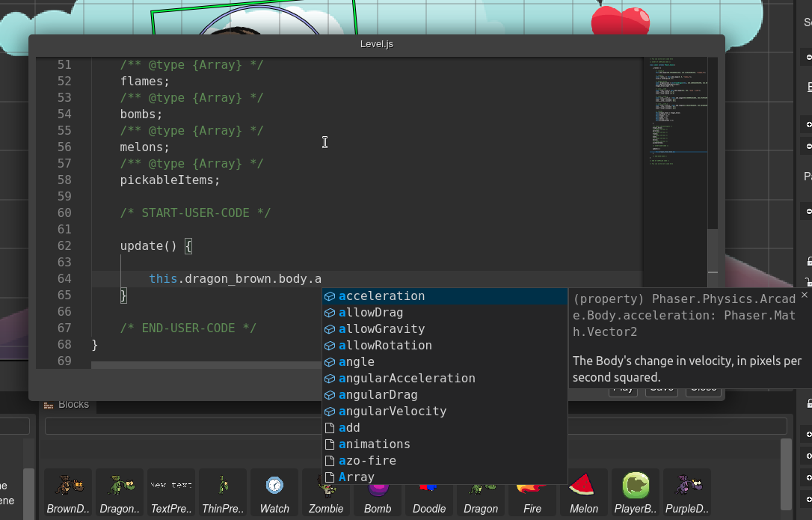The width and height of the screenshot is (812, 520).
Task: Pick 'angularVelocity' from suggestions
Action: [392, 412]
